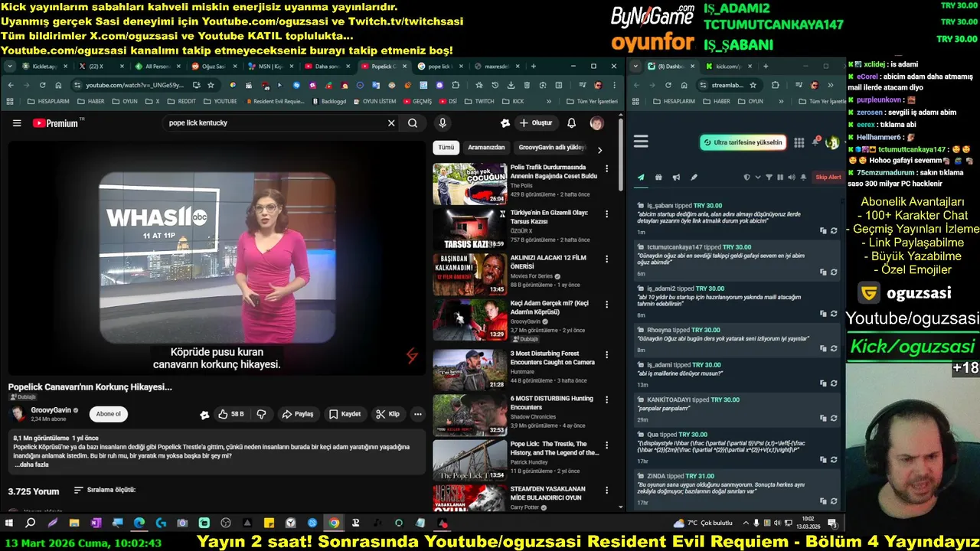Open Streamlabs apps grid icon

(799, 142)
